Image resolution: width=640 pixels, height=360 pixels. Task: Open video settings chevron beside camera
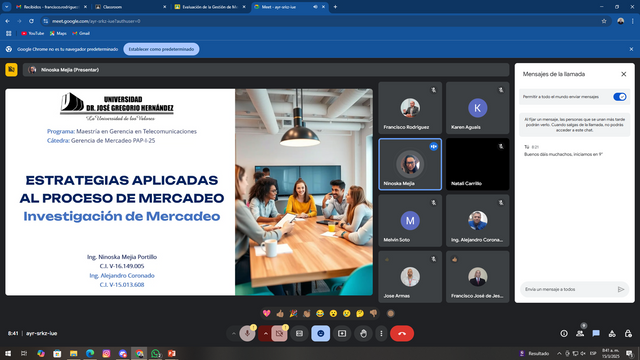point(265,333)
